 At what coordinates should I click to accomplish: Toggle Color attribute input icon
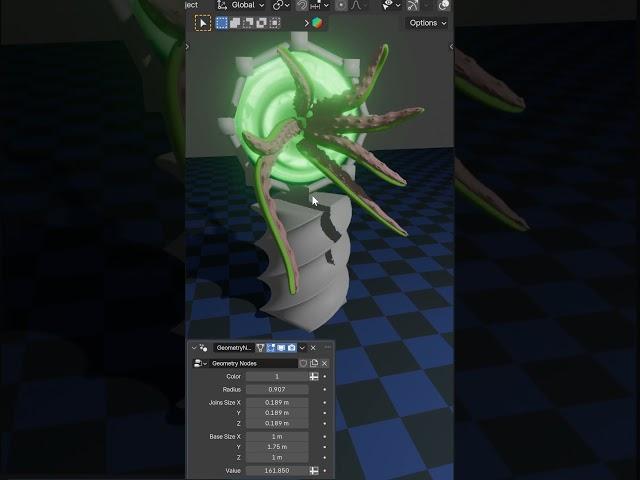pyautogui.click(x=314, y=376)
